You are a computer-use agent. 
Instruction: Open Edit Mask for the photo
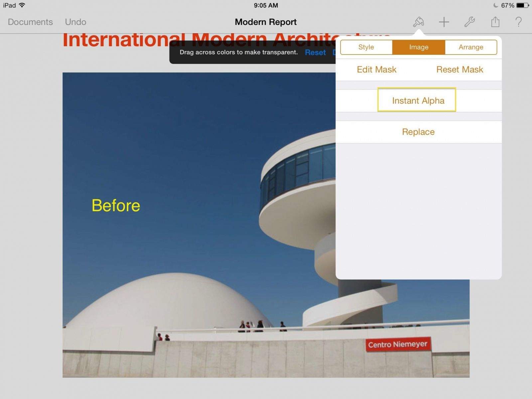pos(376,69)
